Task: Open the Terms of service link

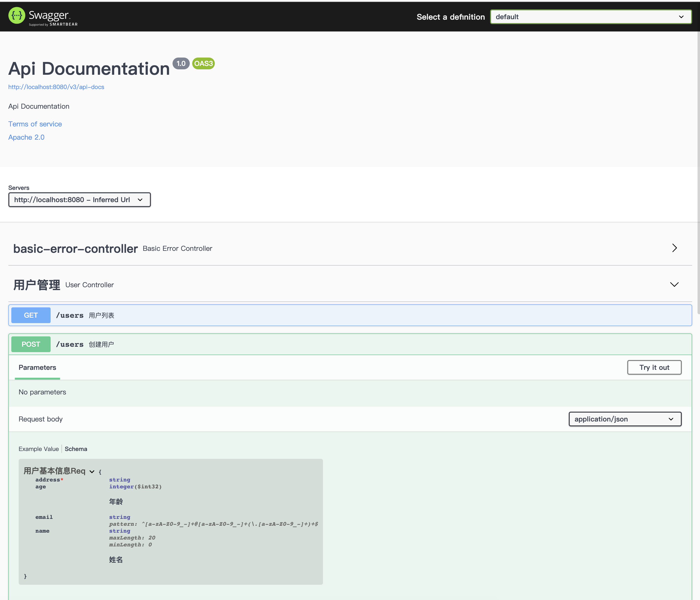Action: point(35,124)
